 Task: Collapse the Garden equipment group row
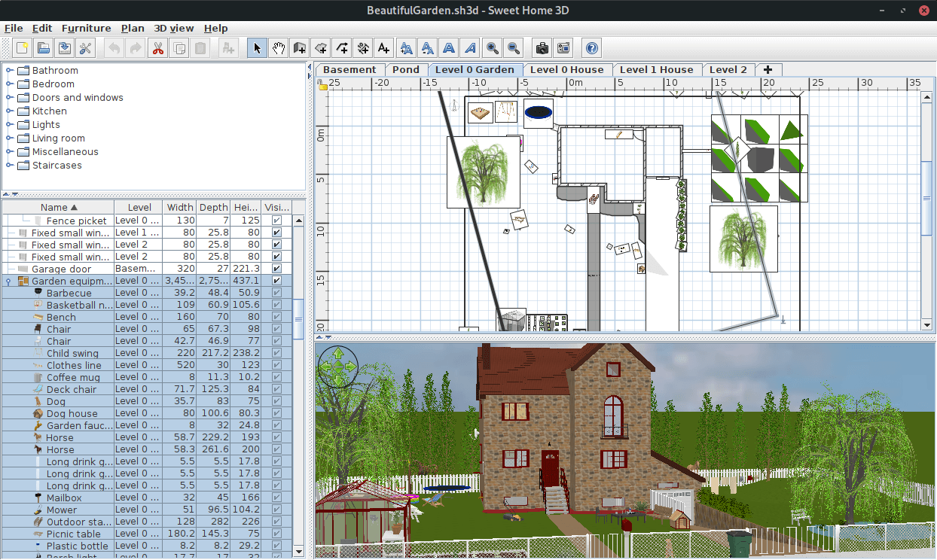pos(9,281)
